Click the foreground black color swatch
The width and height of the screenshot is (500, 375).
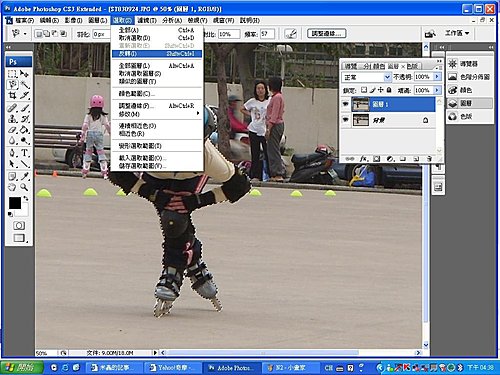15,203
